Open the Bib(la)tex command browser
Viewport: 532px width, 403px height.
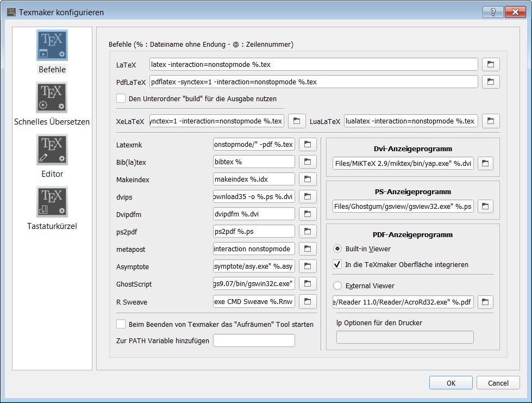pyautogui.click(x=308, y=162)
